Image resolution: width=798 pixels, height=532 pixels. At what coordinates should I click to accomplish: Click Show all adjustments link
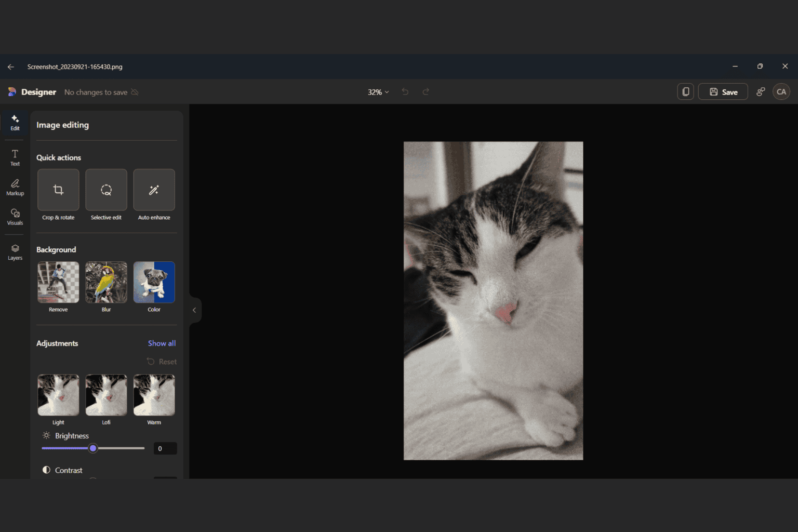pos(162,343)
